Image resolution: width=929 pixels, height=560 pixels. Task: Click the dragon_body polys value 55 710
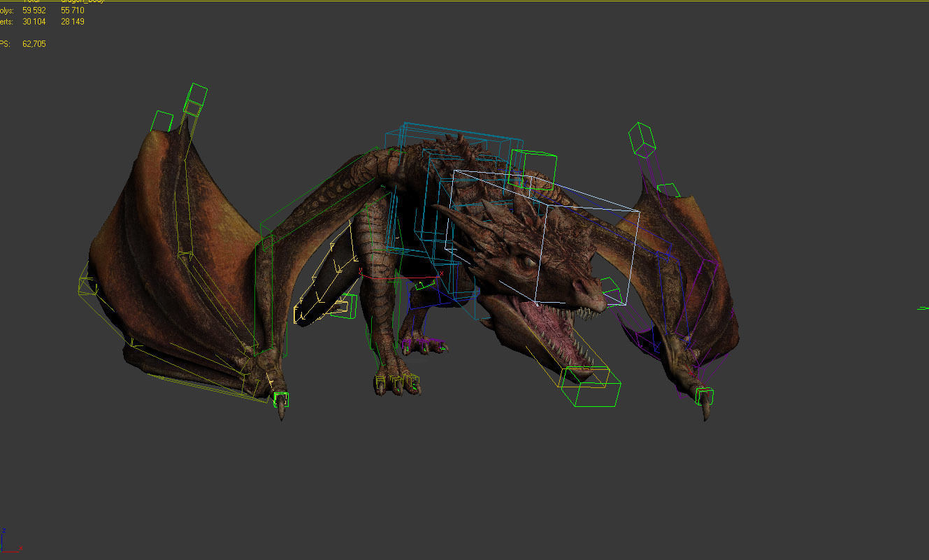pos(73,10)
